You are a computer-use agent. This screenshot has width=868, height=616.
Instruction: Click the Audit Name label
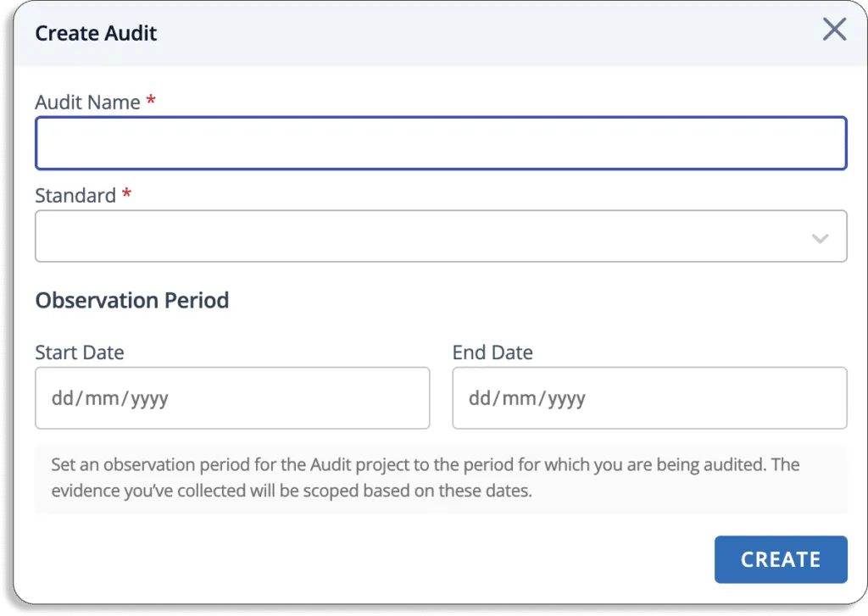click(x=87, y=103)
